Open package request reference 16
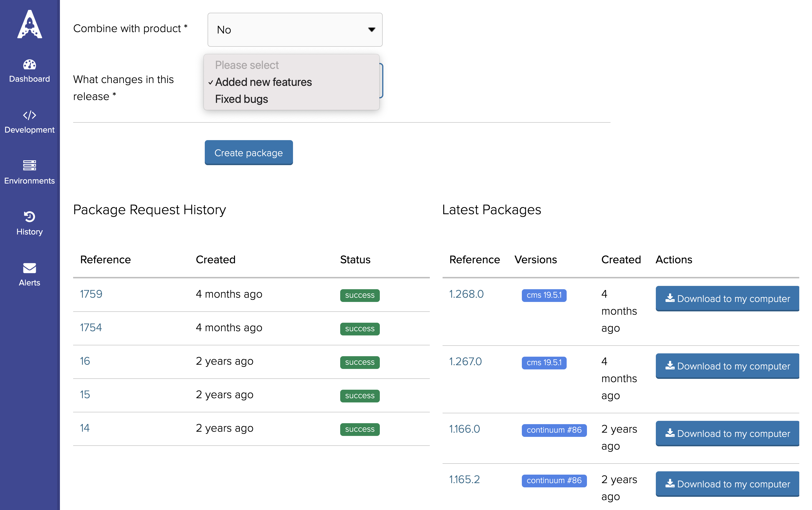 [85, 361]
